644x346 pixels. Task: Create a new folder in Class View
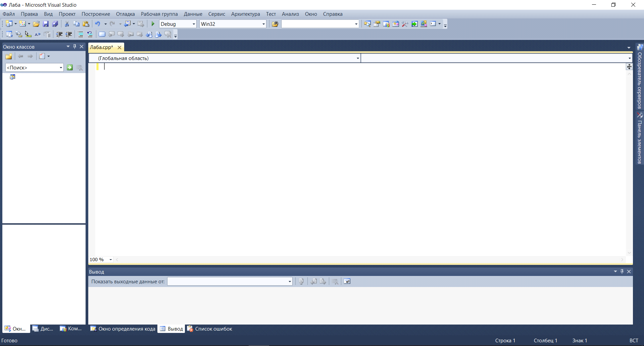[9, 56]
